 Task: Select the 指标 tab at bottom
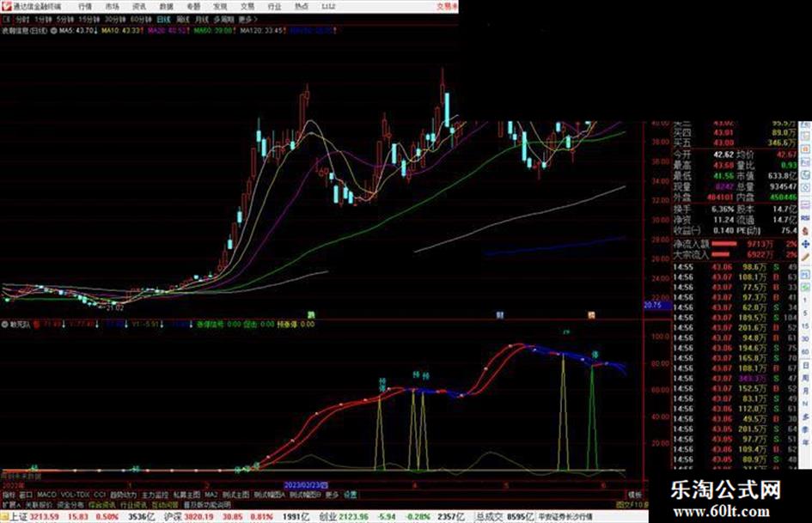9,495
